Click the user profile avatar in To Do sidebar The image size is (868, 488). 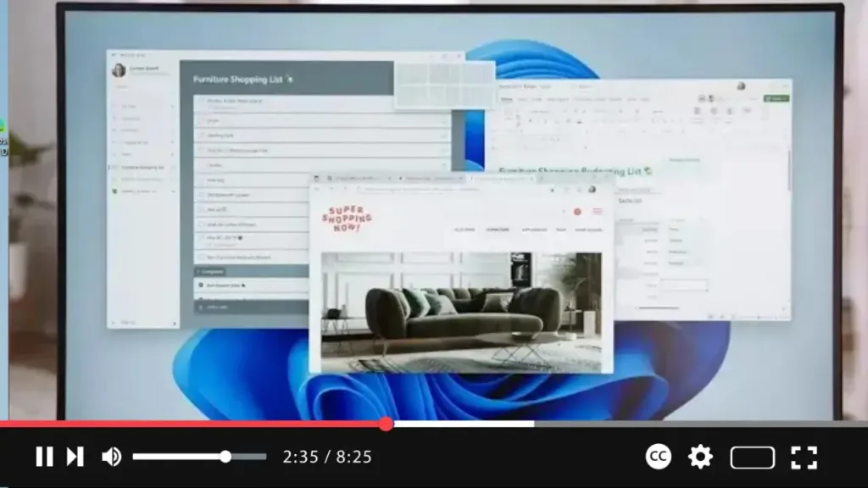point(119,70)
